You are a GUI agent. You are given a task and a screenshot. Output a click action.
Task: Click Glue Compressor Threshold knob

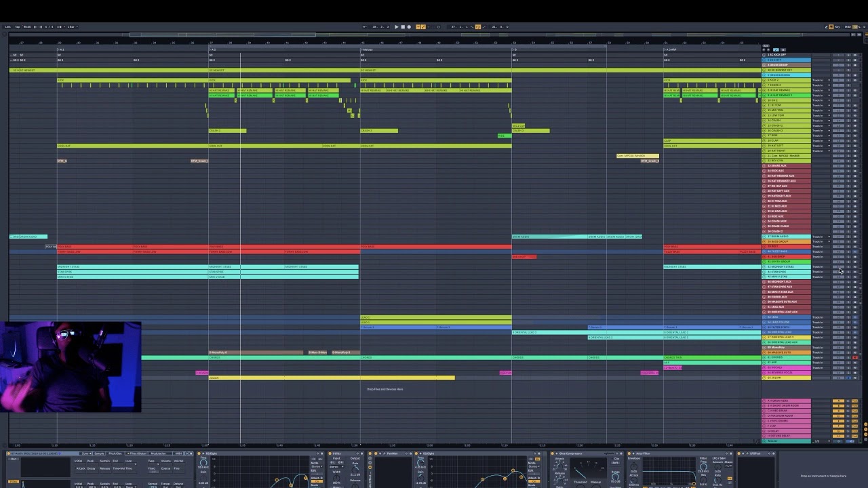580,486
